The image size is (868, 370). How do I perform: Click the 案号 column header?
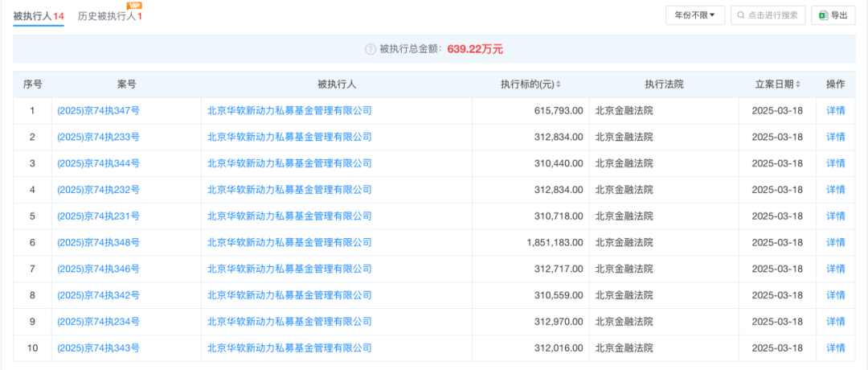click(127, 84)
